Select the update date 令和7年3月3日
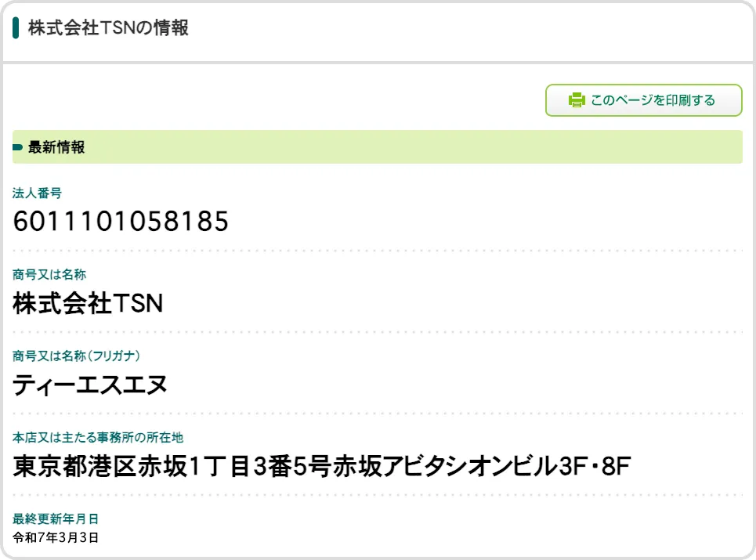756x560 pixels. tap(55, 538)
